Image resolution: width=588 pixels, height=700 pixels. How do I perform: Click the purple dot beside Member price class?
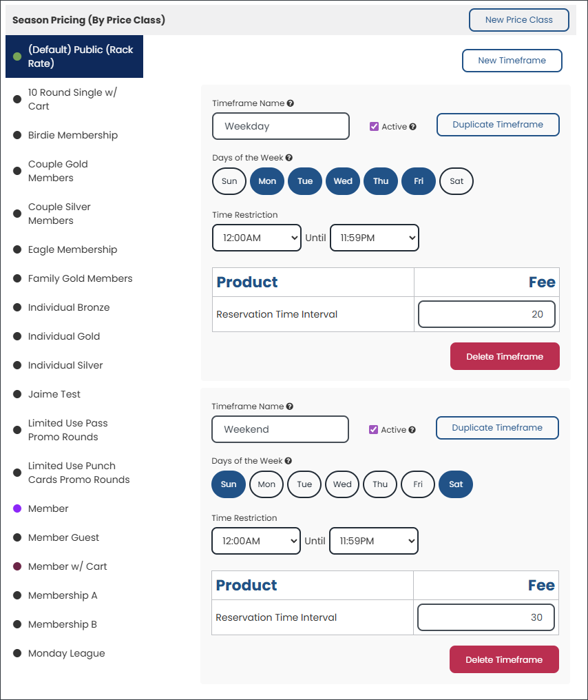pos(17,508)
